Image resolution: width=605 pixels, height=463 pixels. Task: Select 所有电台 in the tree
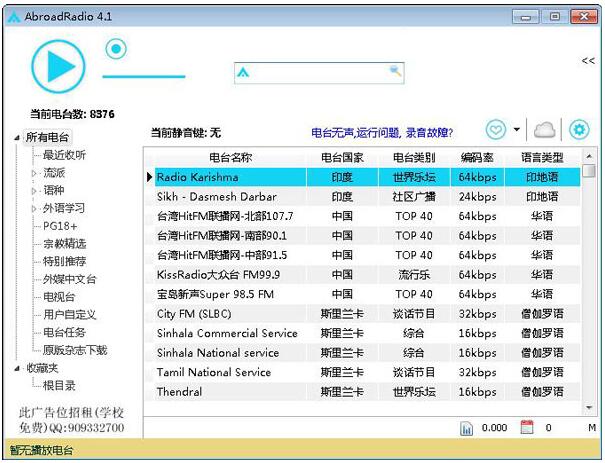pos(47,137)
